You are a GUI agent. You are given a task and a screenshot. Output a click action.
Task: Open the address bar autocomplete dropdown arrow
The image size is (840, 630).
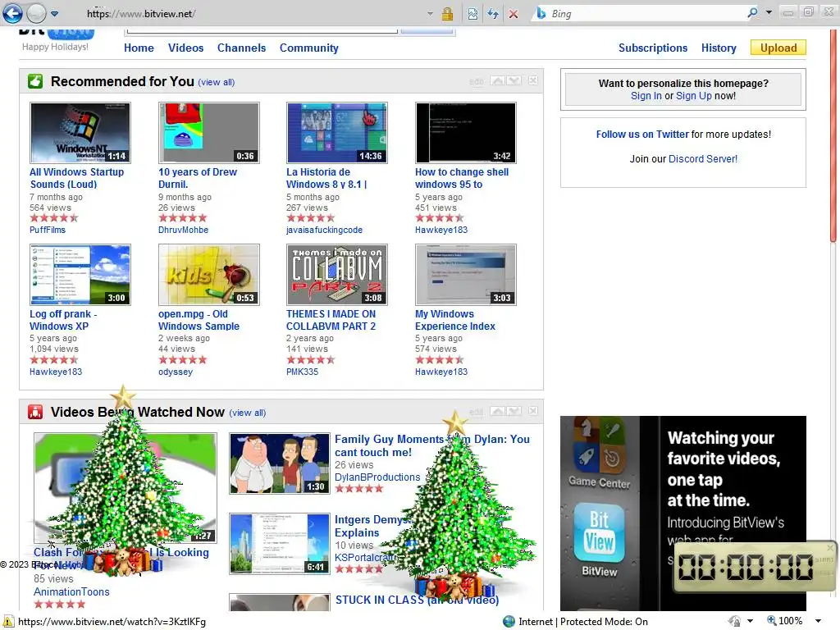(x=430, y=14)
